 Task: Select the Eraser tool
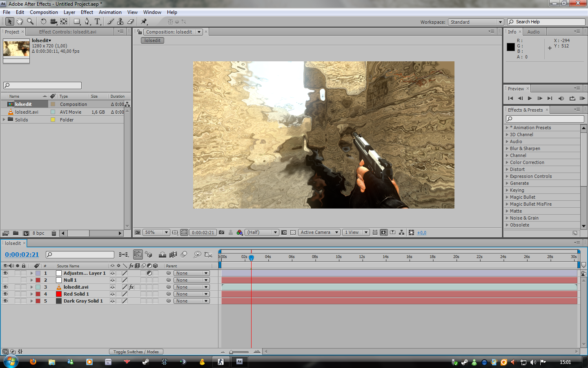pyautogui.click(x=131, y=22)
